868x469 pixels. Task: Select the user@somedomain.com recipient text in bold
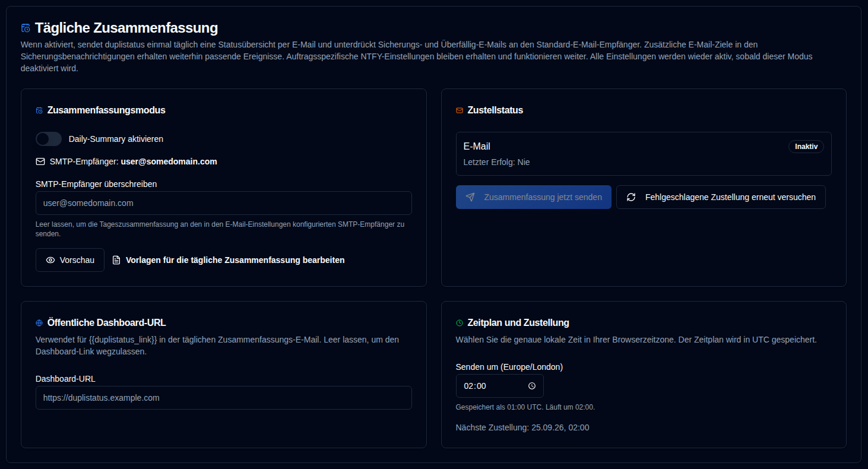169,161
